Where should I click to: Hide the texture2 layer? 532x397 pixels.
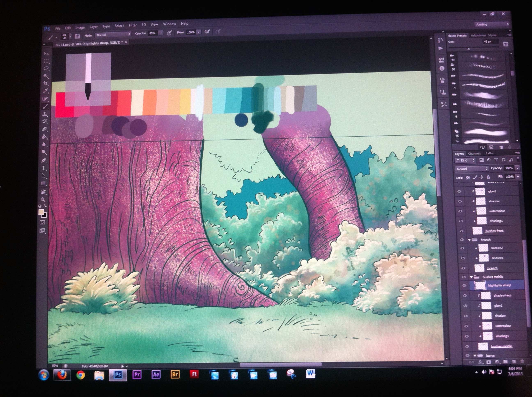pos(462,248)
